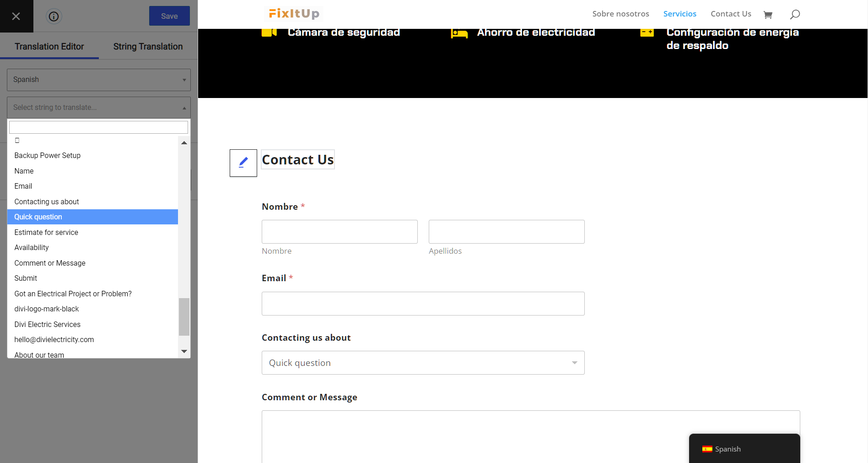Expand the Quick question form dropdown
The height and width of the screenshot is (463, 868).
[x=423, y=363]
